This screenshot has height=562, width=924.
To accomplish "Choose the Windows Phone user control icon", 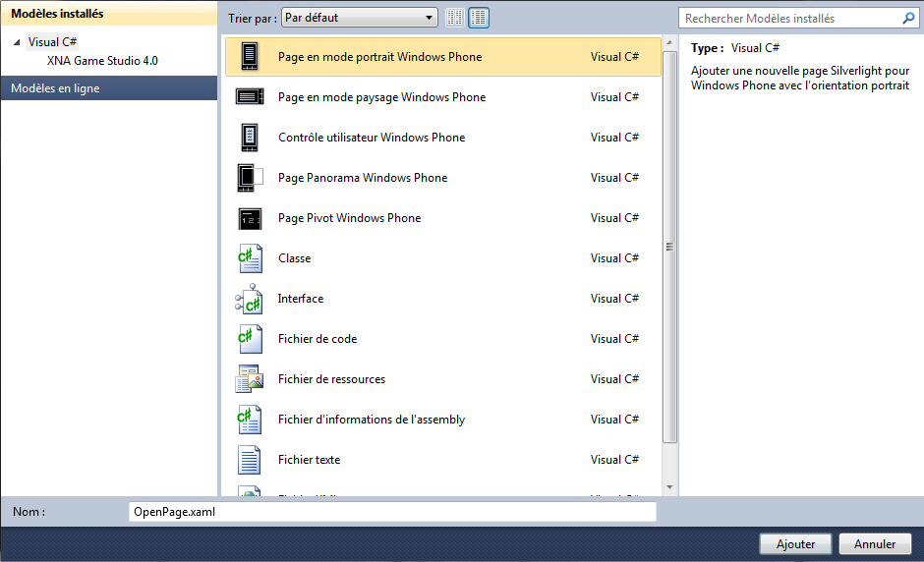I will 250,138.
